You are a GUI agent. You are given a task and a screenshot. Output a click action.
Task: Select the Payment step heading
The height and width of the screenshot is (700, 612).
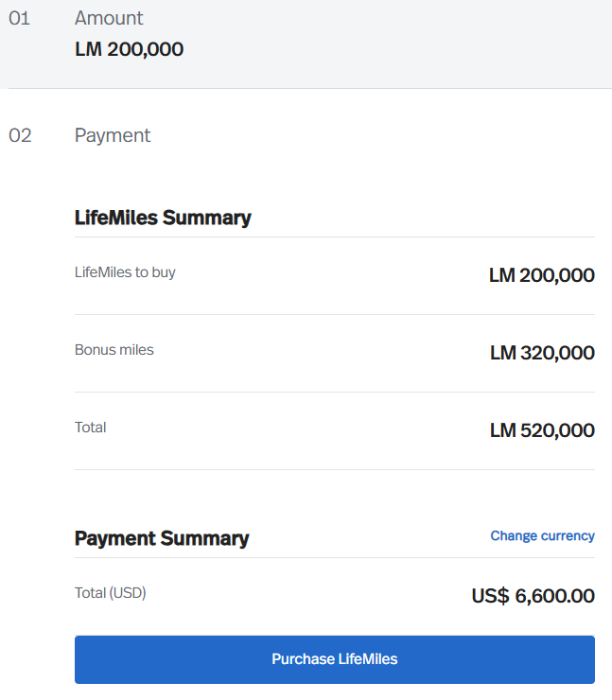pyautogui.click(x=113, y=135)
